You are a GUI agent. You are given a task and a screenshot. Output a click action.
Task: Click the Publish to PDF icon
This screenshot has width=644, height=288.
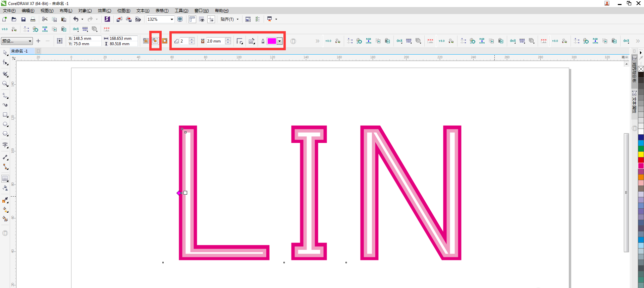(138, 19)
